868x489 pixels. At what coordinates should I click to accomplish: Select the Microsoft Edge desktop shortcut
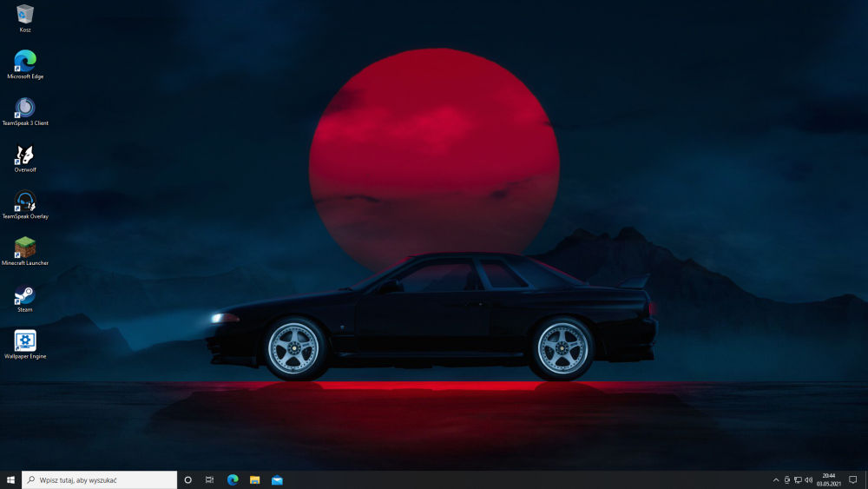25,61
